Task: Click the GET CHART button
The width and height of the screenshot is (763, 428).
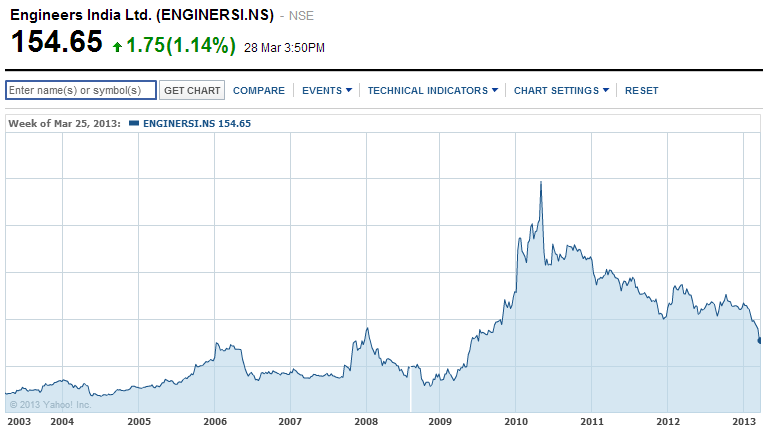Action: coord(192,90)
